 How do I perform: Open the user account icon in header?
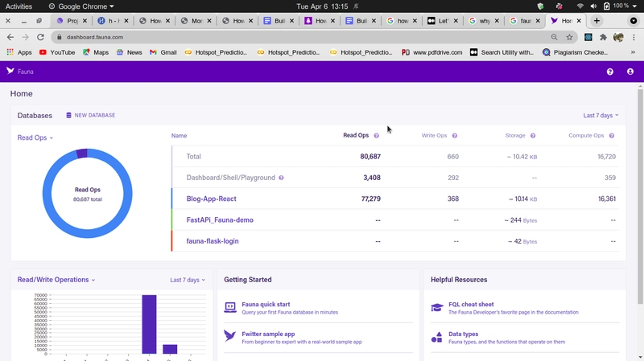coord(630,72)
